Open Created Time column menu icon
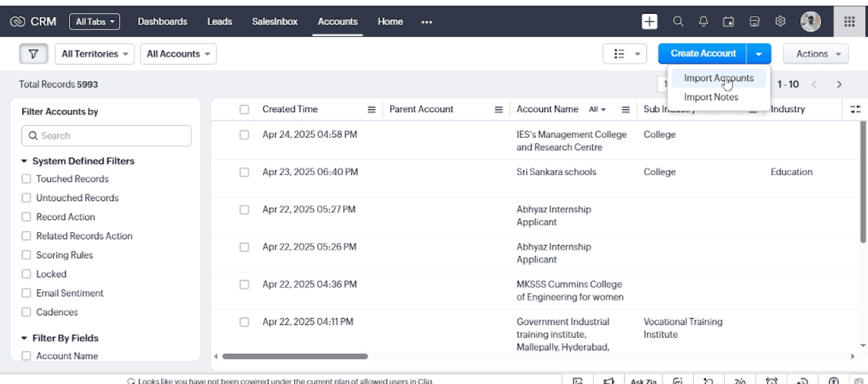868x384 pixels. point(372,109)
